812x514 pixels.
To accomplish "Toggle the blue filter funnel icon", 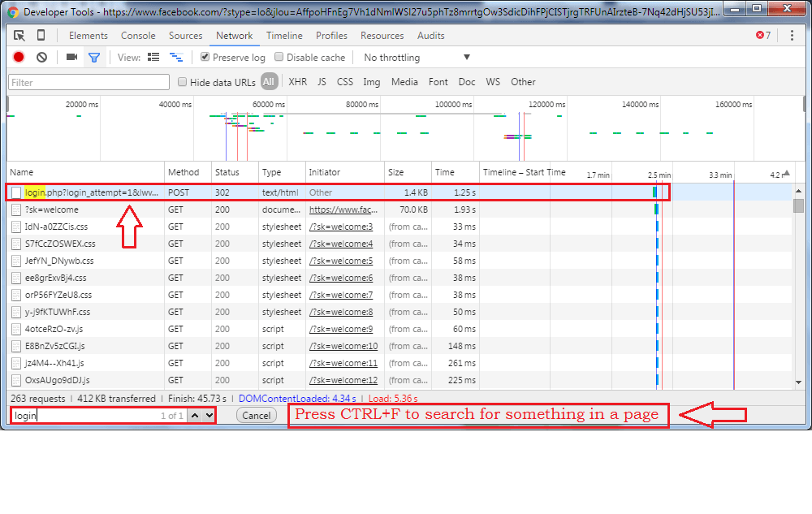I will point(94,58).
